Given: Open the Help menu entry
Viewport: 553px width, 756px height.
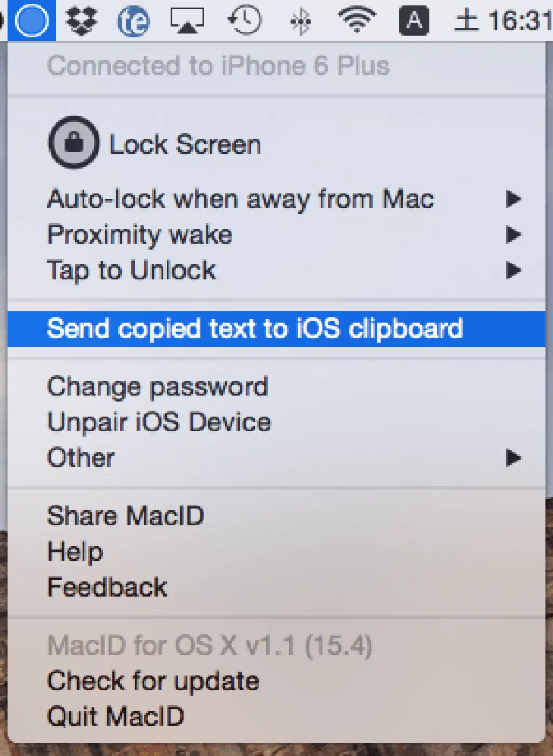Looking at the screenshot, I should [75, 552].
